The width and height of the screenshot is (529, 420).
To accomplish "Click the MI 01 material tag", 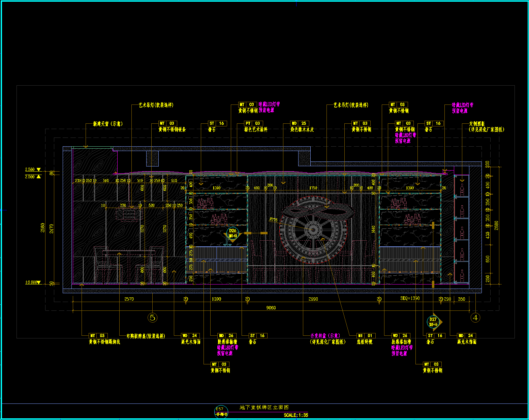I will [x=366, y=336].
